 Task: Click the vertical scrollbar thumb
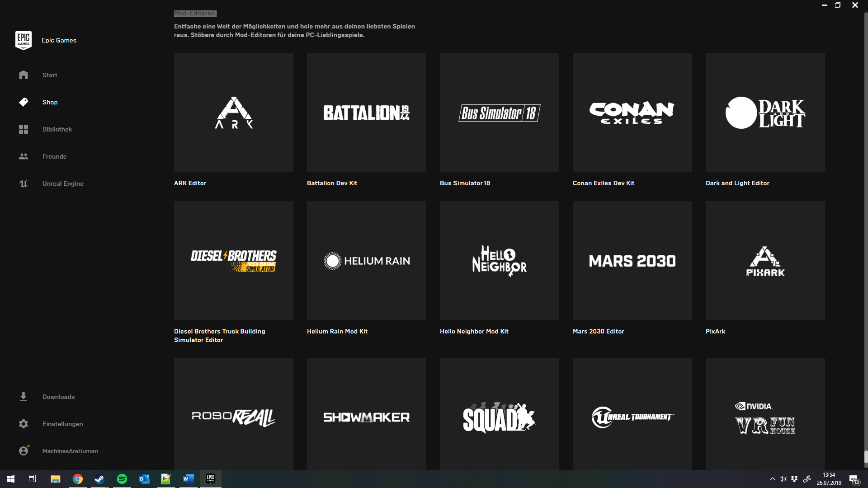point(866,457)
